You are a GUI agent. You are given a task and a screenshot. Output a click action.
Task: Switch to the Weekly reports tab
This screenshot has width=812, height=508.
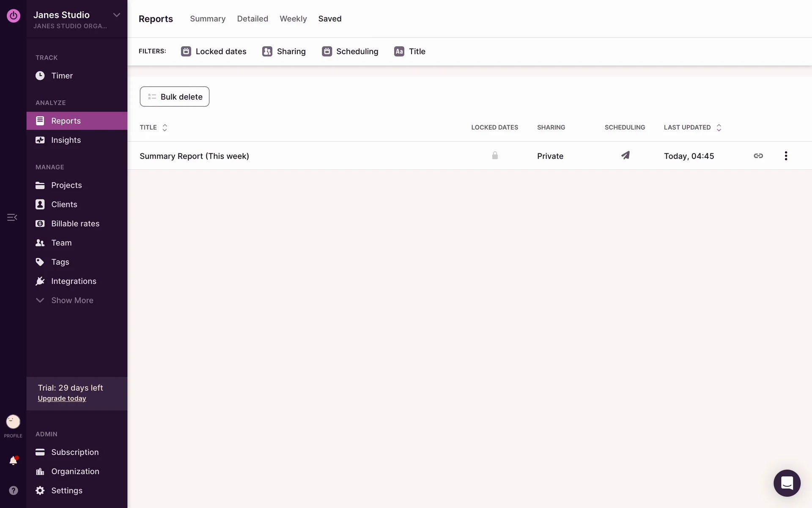click(293, 19)
